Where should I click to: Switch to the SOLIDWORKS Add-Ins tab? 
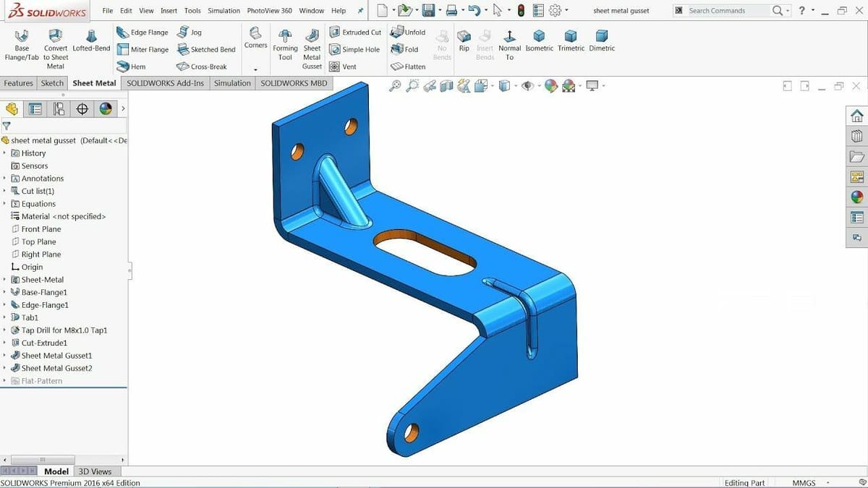(x=165, y=83)
